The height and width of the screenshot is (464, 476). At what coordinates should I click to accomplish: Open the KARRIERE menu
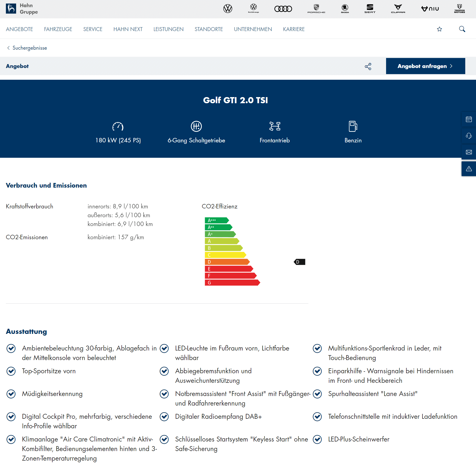pyautogui.click(x=294, y=29)
